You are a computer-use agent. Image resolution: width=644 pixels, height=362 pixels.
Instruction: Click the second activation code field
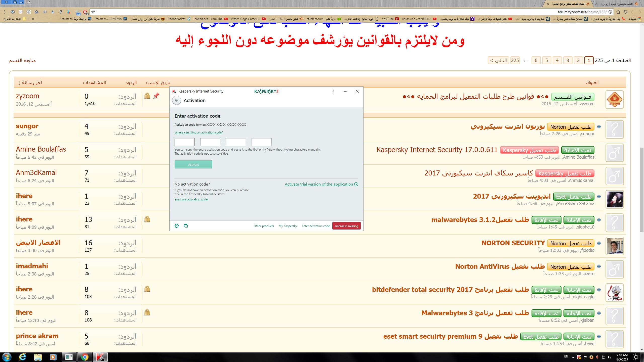(210, 142)
